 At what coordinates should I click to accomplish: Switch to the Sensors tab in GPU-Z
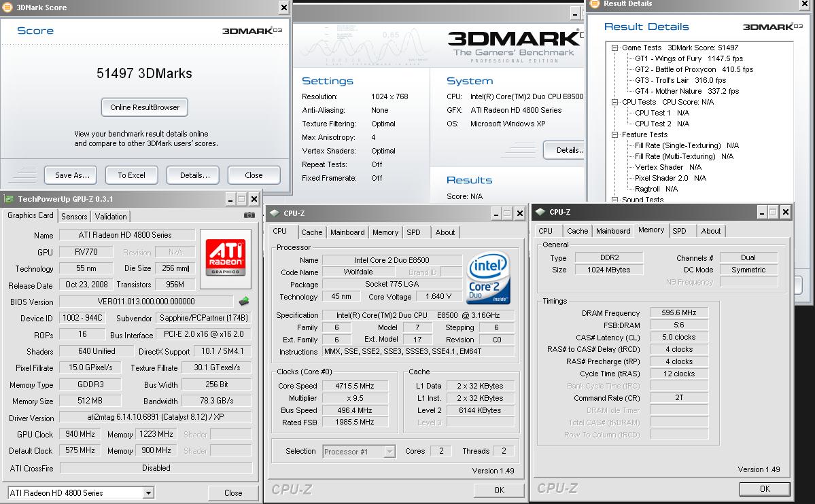[x=74, y=216]
